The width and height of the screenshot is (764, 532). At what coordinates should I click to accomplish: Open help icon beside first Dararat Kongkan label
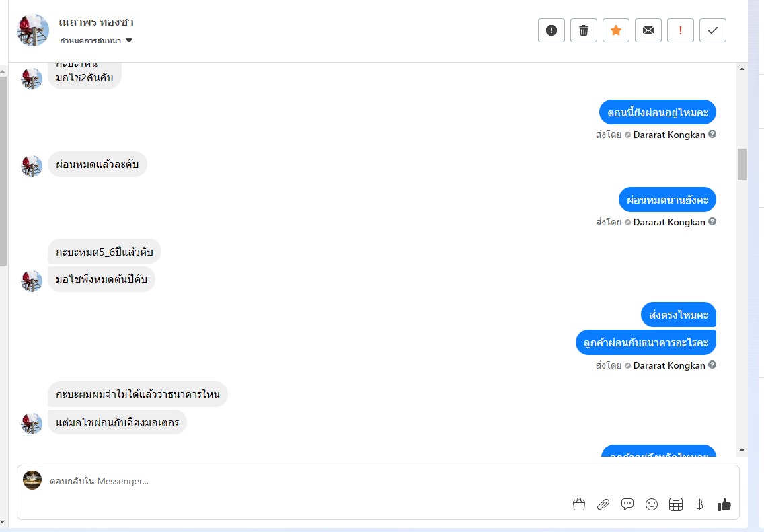click(712, 134)
